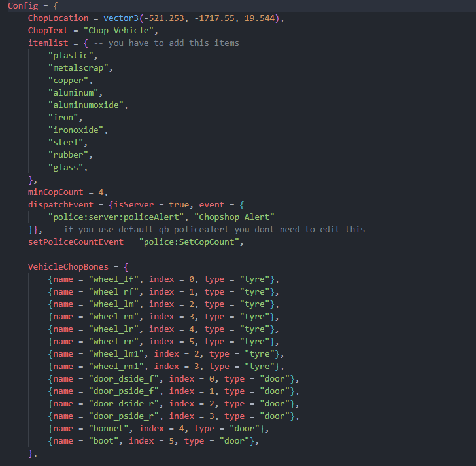
Task: Click the setPoliceCountEvent key name
Action: (76, 242)
